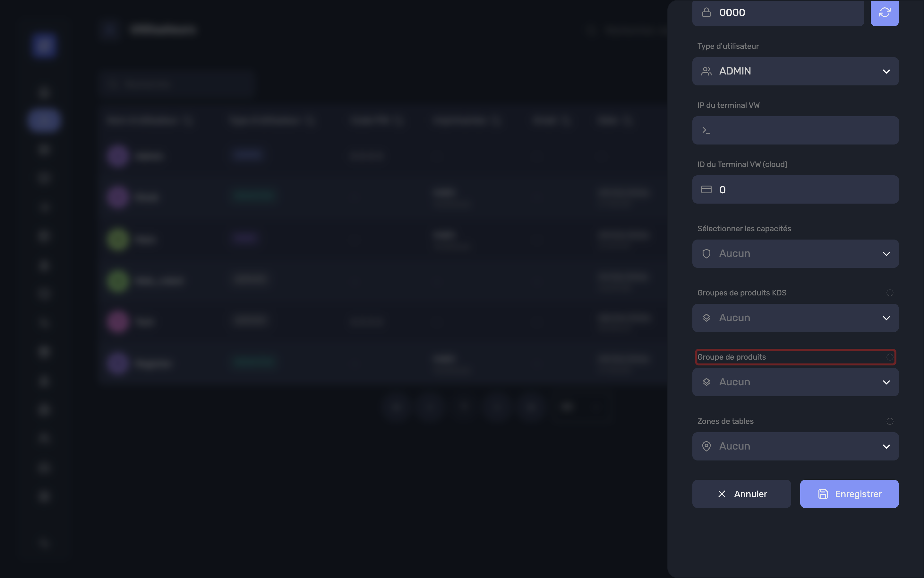
Task: Click info icon beside Groupe de produits
Action: [x=890, y=357]
